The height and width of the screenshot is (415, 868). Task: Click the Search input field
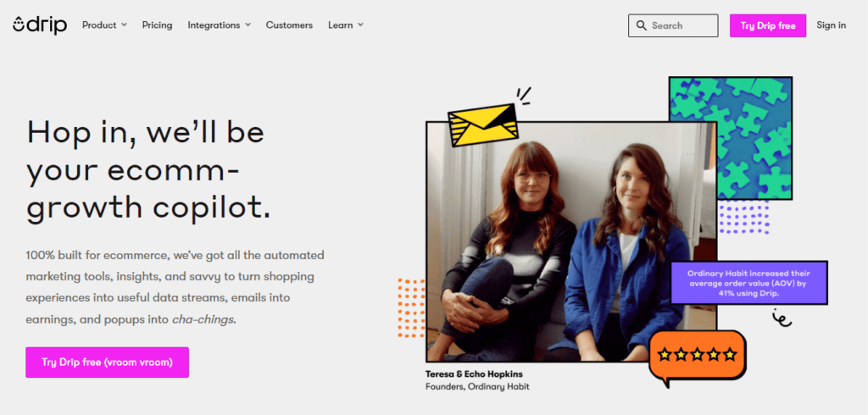[x=673, y=25]
